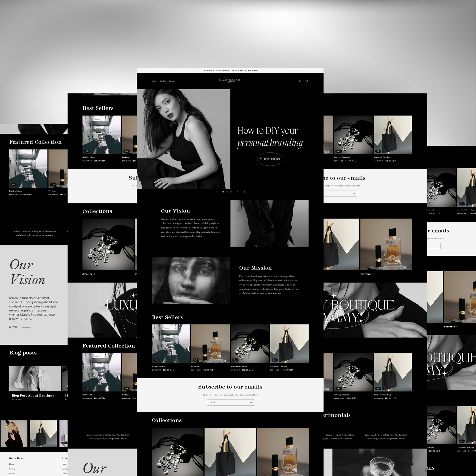Open Rubber Shoes photo in left panel Featured Collection
The image size is (476, 476).
coord(102,372)
